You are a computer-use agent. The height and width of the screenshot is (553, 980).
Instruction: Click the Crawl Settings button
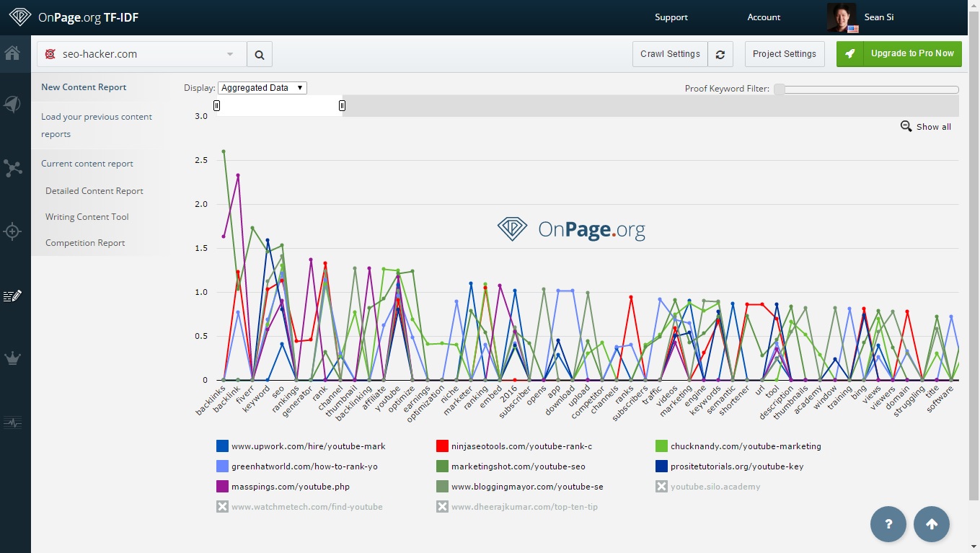click(670, 54)
